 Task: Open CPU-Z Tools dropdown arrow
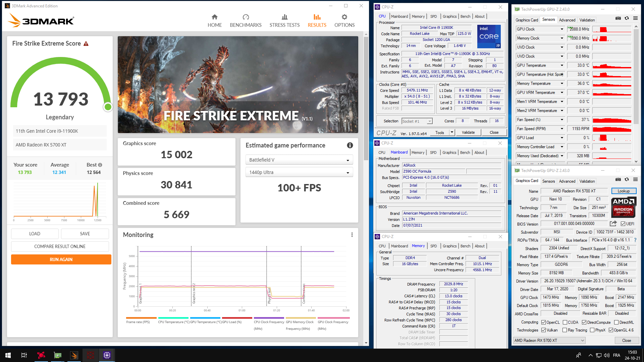point(452,132)
